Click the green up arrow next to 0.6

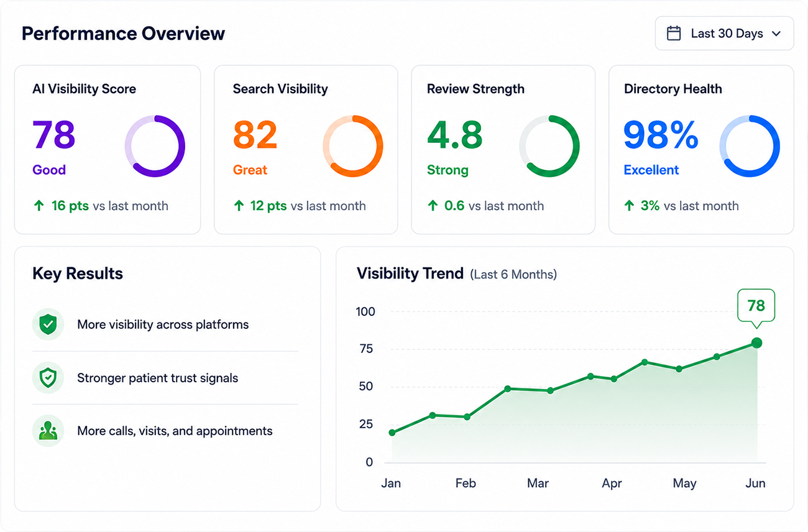point(433,206)
